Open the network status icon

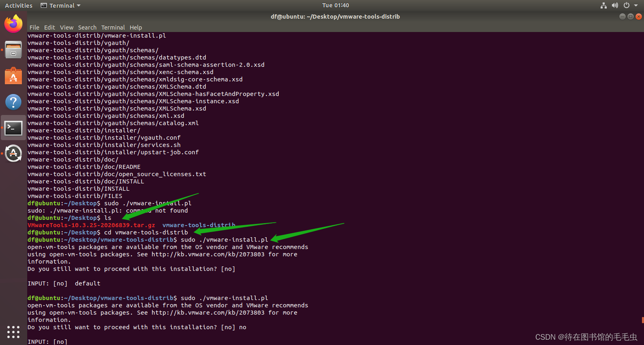pos(603,5)
